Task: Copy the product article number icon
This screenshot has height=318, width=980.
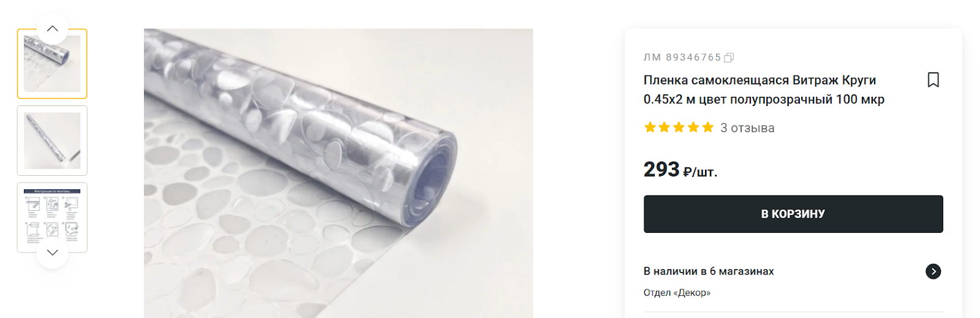Action: click(x=729, y=58)
